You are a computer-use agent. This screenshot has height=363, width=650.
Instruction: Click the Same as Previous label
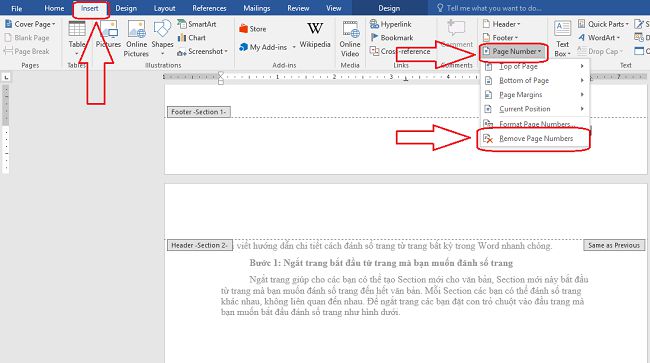(x=614, y=245)
